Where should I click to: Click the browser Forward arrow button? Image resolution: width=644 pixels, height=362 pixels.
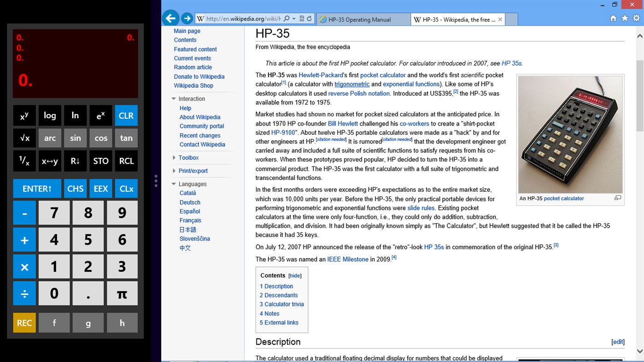(187, 18)
